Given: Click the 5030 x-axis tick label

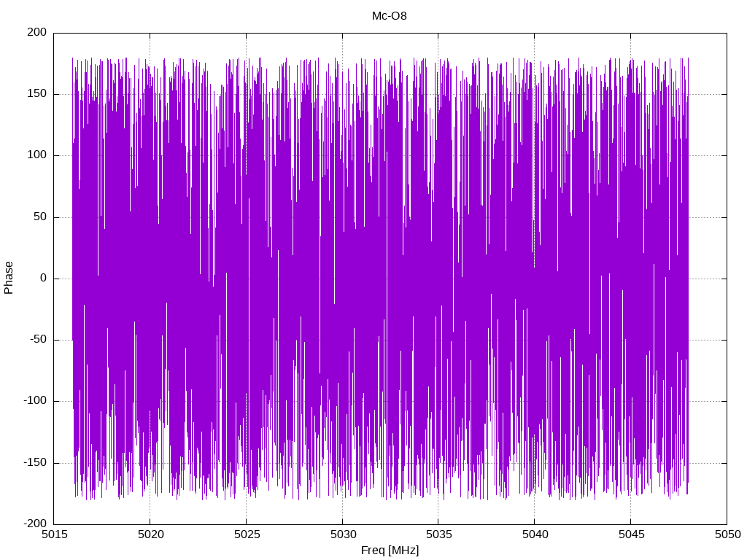Looking at the screenshot, I should [x=343, y=534].
